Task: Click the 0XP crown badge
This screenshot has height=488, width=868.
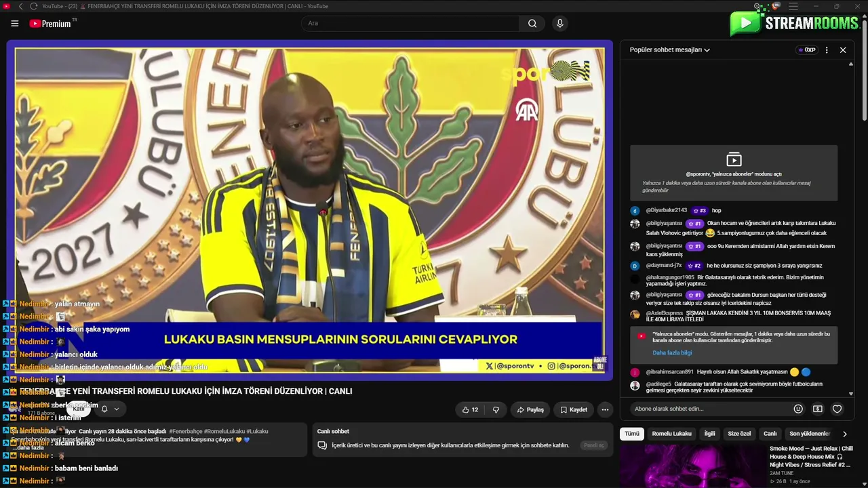Action: [x=806, y=49]
